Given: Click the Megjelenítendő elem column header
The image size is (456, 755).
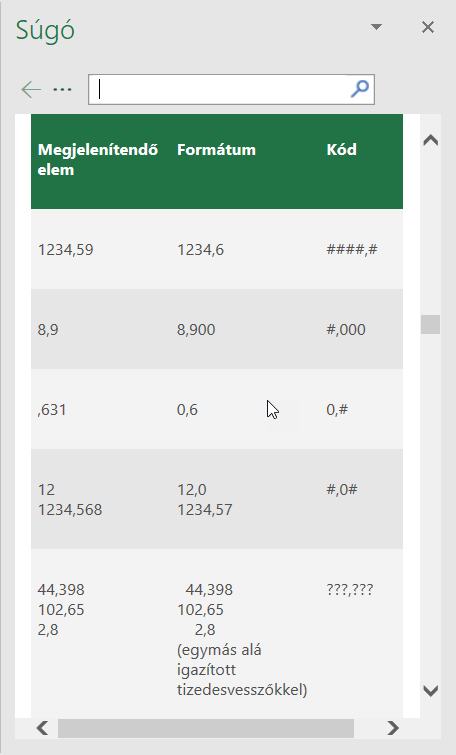Looking at the screenshot, I should coord(98,159).
